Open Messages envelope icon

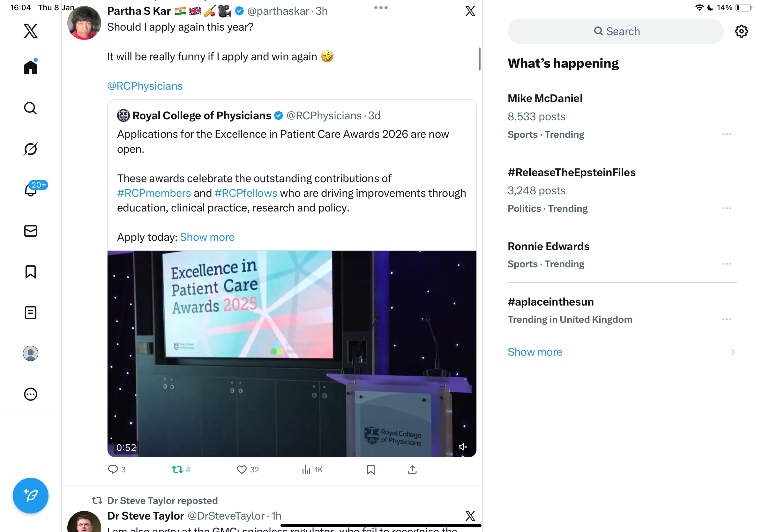31,231
